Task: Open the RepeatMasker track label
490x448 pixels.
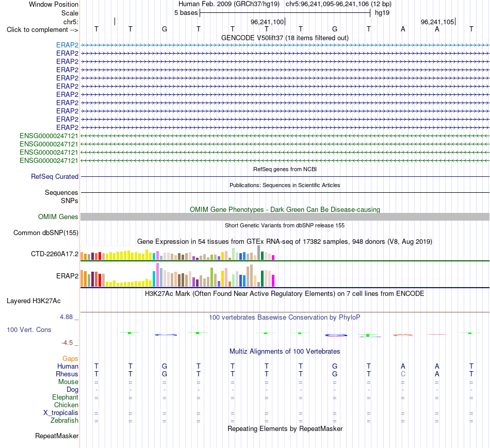Action: pyautogui.click(x=57, y=436)
